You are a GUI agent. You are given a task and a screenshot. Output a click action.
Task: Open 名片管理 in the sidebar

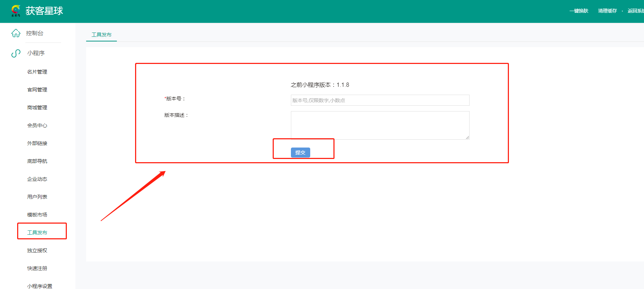click(37, 72)
